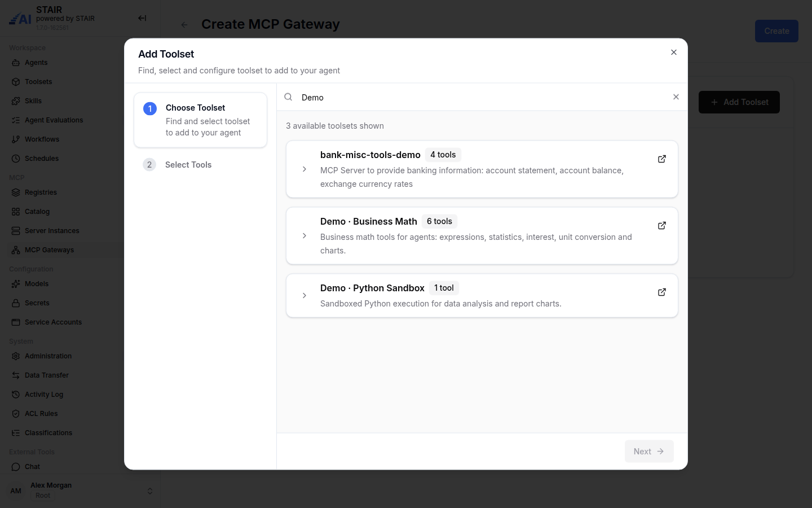
Task: Click the Add Toolset button behind dialog
Action: point(739,102)
